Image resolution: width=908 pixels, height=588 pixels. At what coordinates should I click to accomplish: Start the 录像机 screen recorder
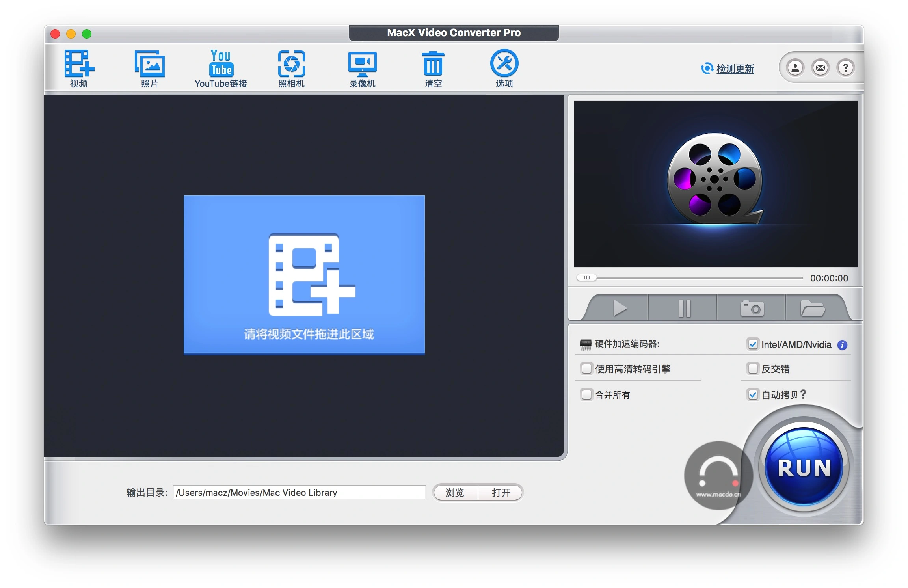pos(362,64)
